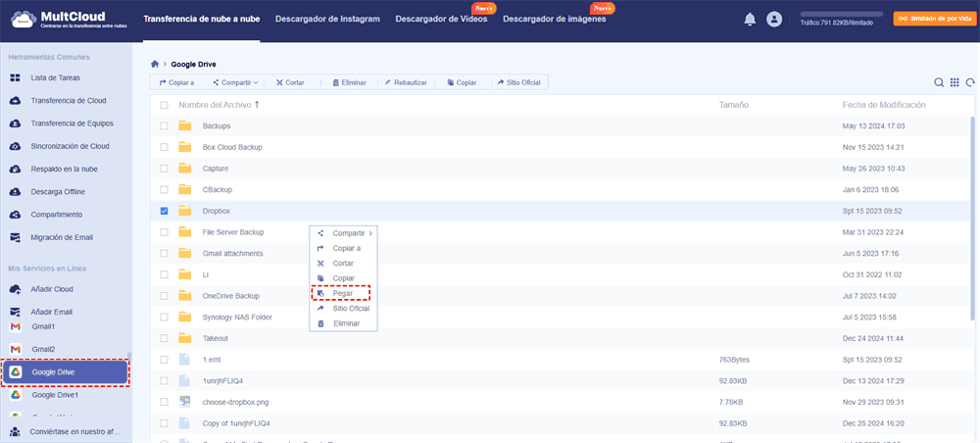Open Transferencia de nube a nube tab

pos(201,19)
